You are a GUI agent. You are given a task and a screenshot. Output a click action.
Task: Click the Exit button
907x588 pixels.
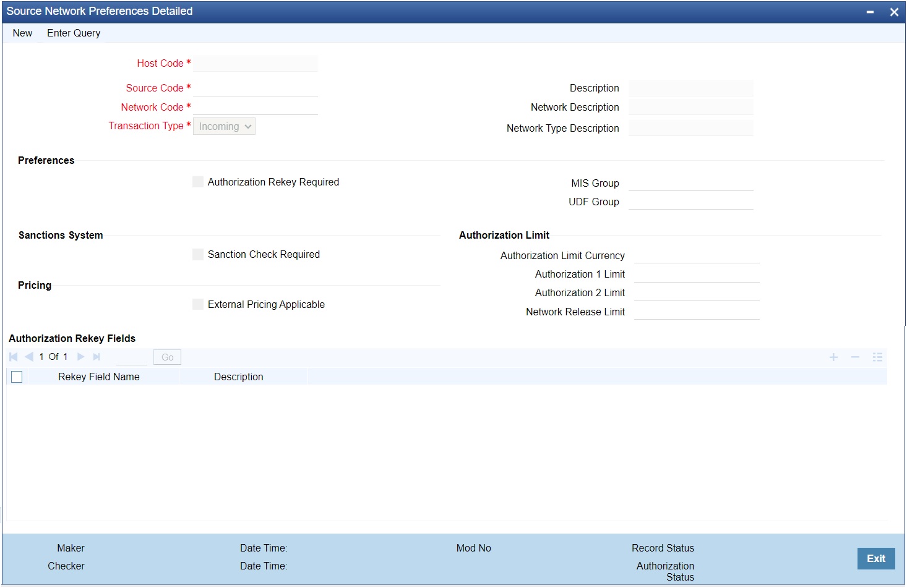pyautogui.click(x=876, y=558)
